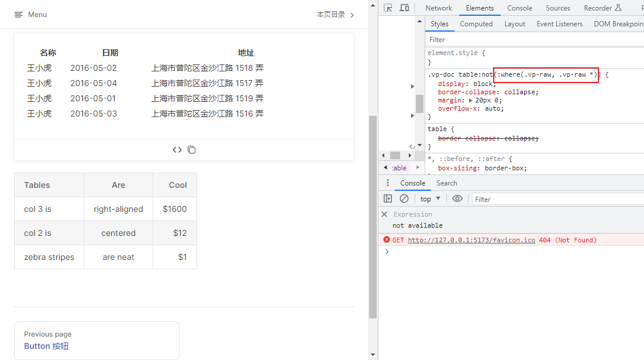Clear the console with the ban icon
This screenshot has width=644, height=360.
404,199
